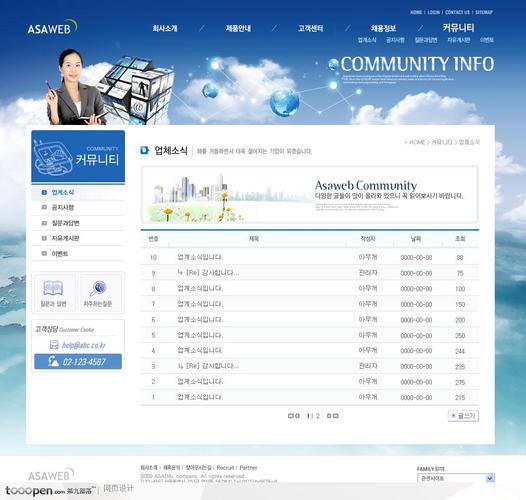Open 이벤트 in the top submenu
Image resolution: width=526 pixels, height=500 pixels.
tap(487, 40)
